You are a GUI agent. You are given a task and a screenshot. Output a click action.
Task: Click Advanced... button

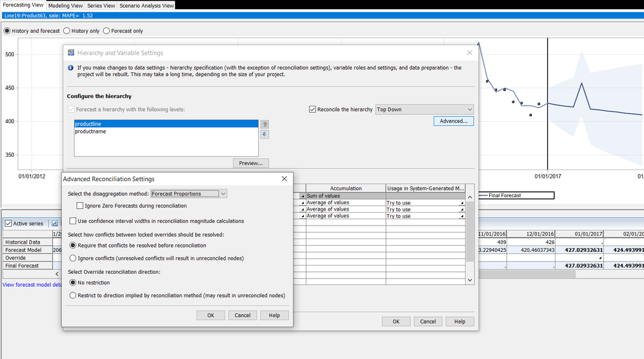(454, 121)
